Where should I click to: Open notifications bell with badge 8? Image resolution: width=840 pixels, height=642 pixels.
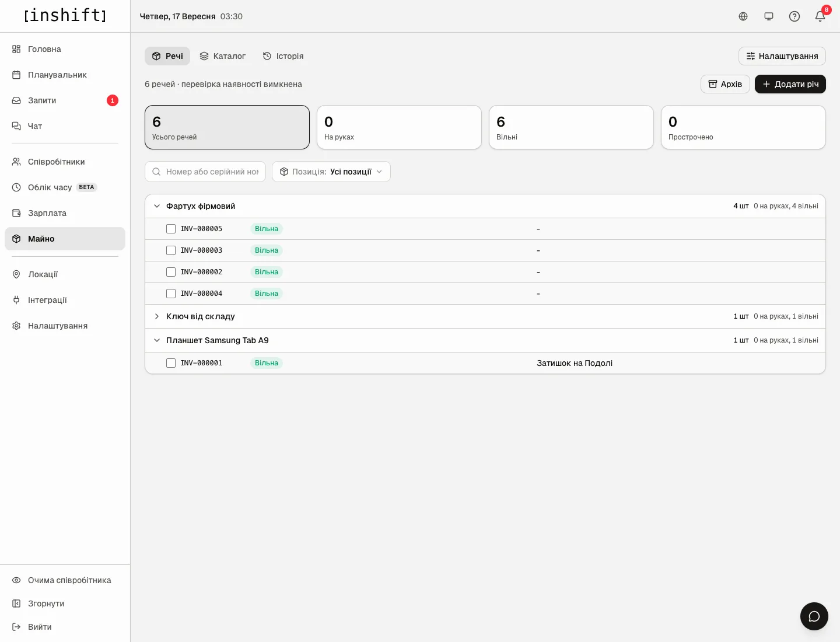click(x=820, y=16)
